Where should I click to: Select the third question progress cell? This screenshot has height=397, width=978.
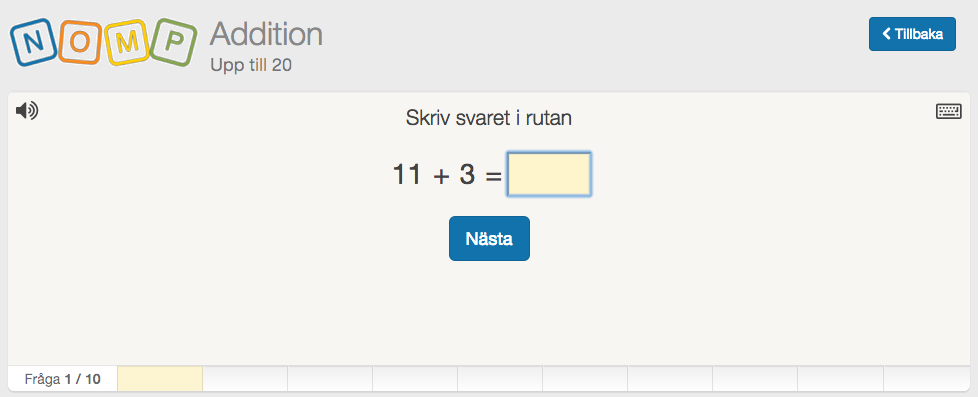pos(330,379)
